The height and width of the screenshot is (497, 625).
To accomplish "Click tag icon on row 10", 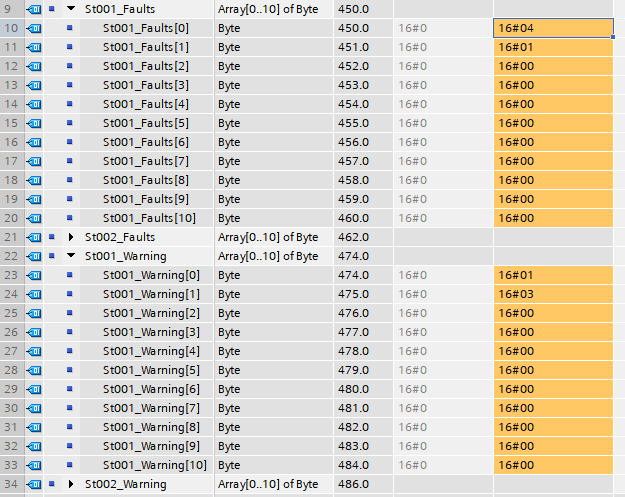I will (x=34, y=28).
